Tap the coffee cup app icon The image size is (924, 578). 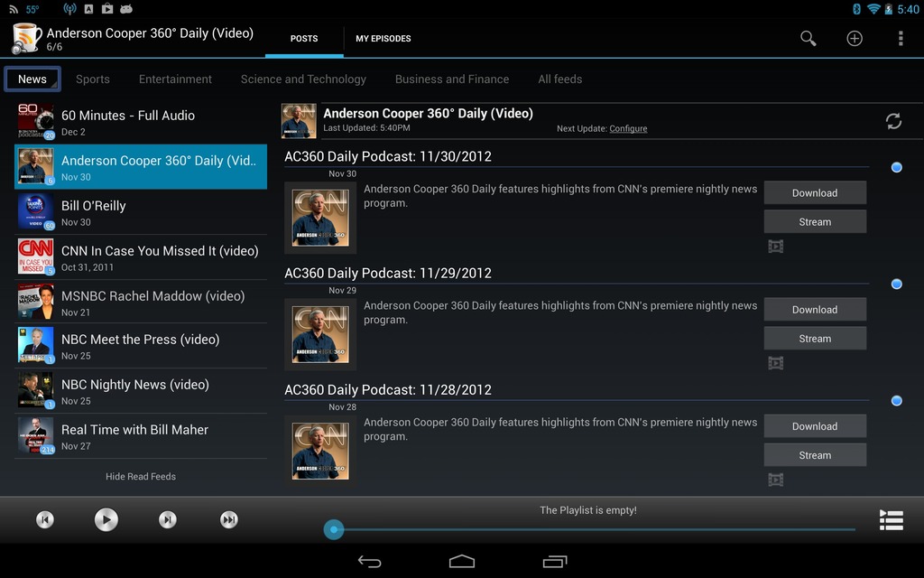pyautogui.click(x=26, y=38)
